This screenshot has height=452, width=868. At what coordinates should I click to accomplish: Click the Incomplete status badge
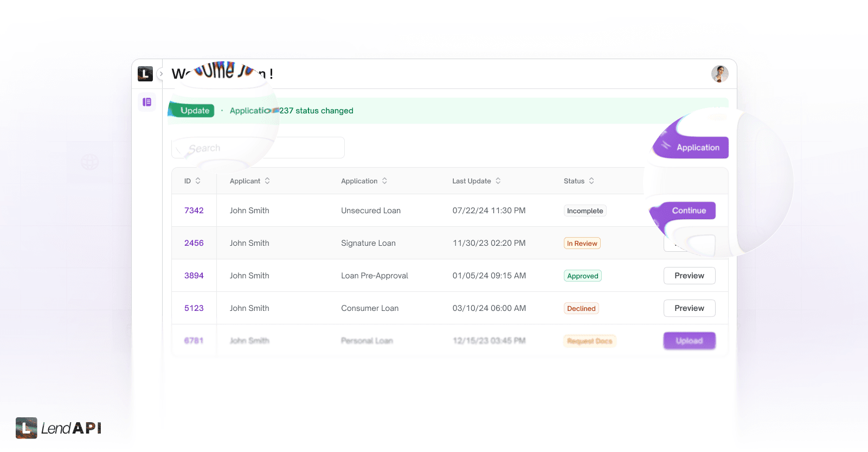coord(585,211)
